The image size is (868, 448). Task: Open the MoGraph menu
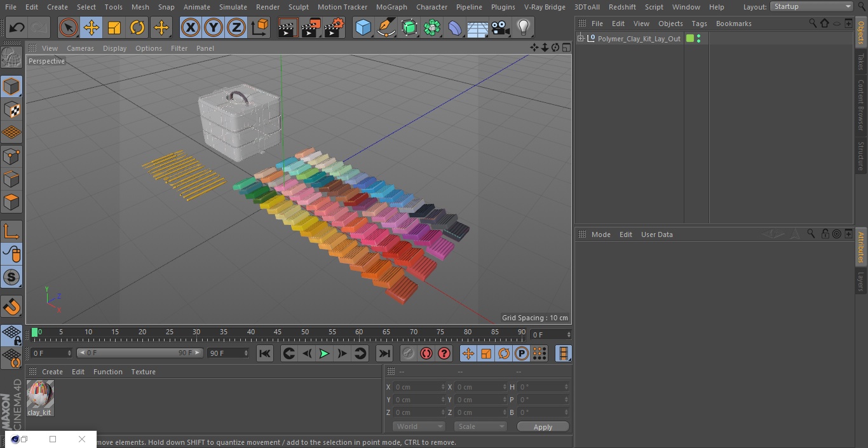391,7
